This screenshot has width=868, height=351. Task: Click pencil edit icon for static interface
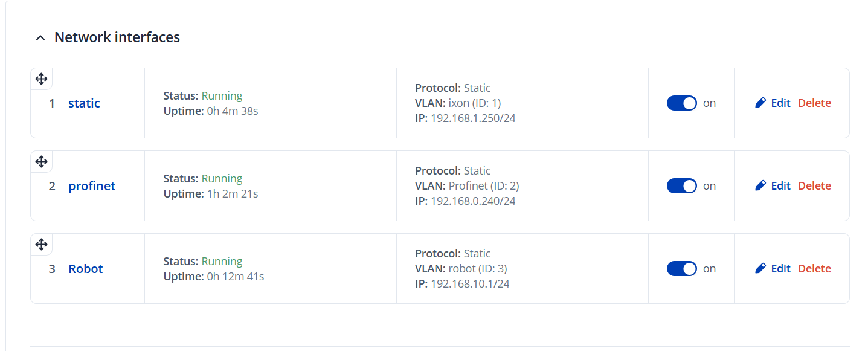(x=760, y=103)
